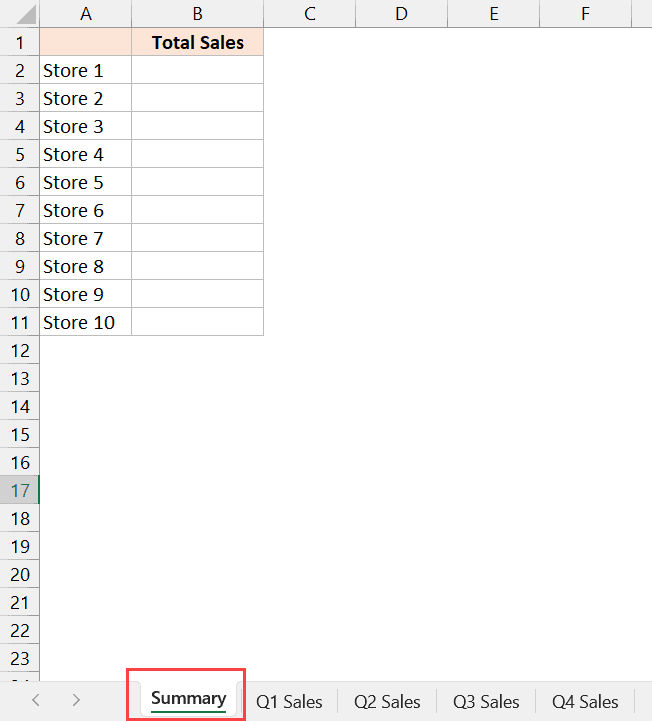
Task: Click the Store 1 cell
Action: 85,70
